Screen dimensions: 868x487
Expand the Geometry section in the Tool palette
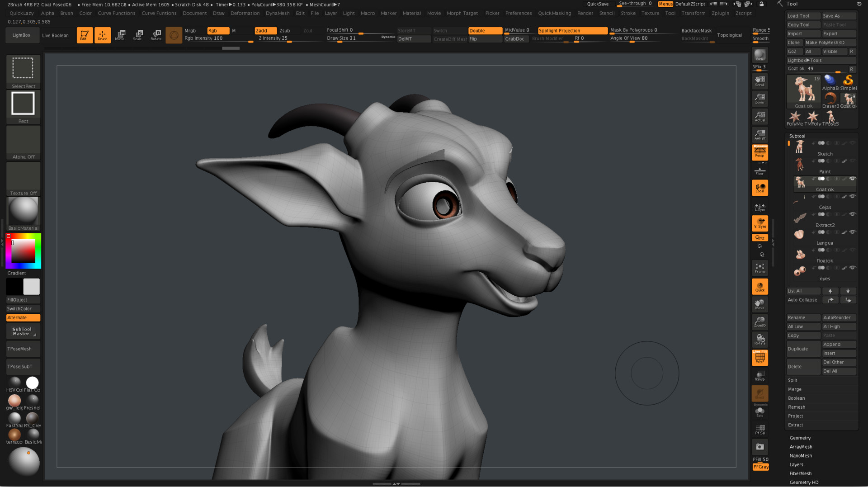tap(800, 438)
